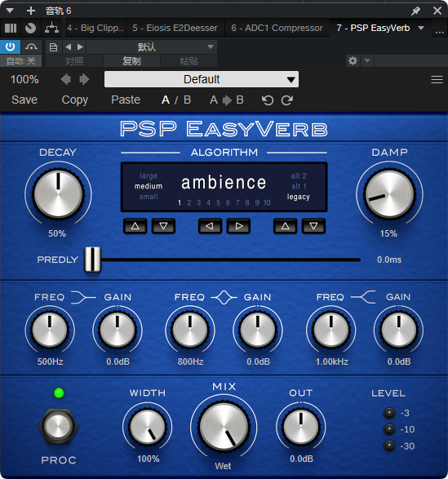Click the settings gear icon

tap(353, 60)
